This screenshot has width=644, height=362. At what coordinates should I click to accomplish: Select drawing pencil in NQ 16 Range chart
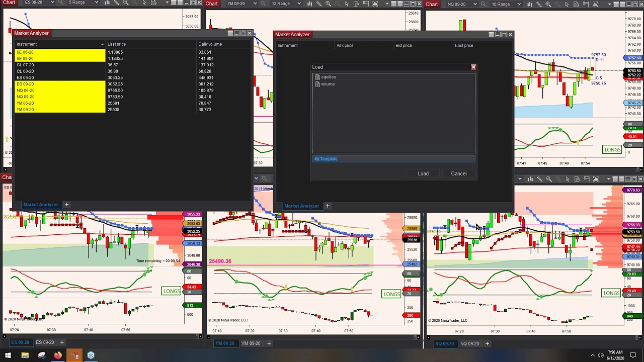coord(539,4)
